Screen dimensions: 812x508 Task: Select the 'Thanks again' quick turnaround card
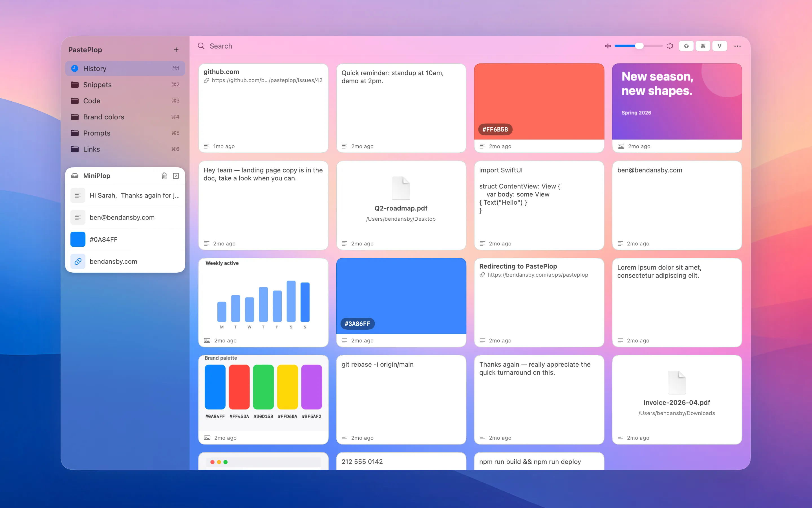click(539, 400)
